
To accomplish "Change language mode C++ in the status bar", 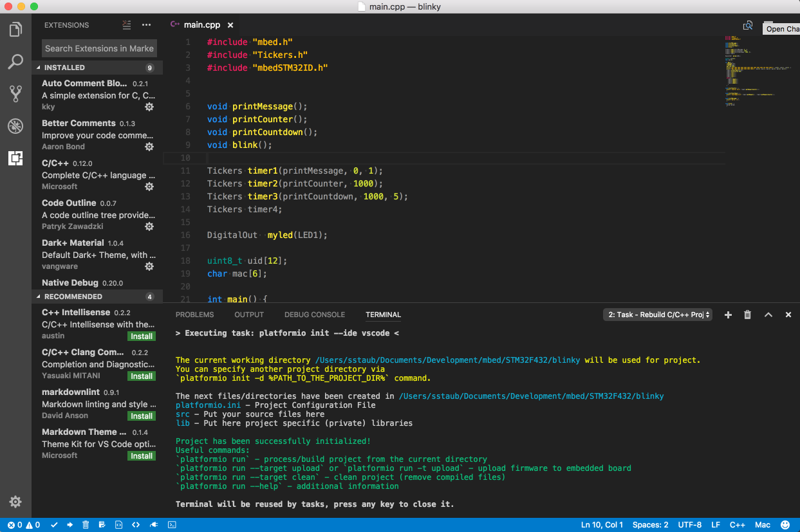I will tap(738, 525).
